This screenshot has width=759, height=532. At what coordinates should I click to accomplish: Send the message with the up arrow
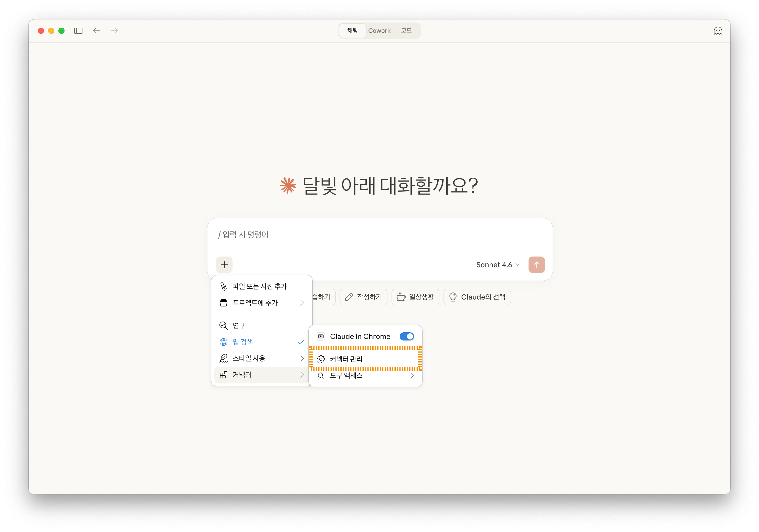coord(536,264)
